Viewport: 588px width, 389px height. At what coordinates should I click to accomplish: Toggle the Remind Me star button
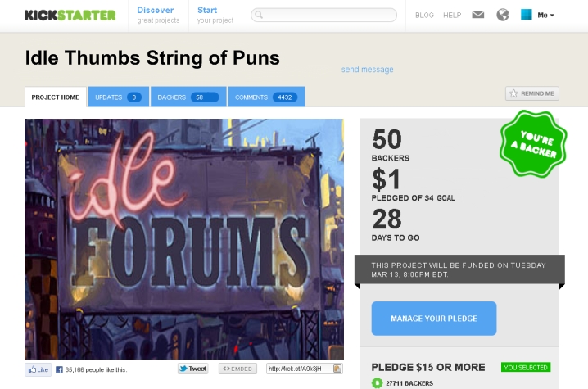(531, 93)
